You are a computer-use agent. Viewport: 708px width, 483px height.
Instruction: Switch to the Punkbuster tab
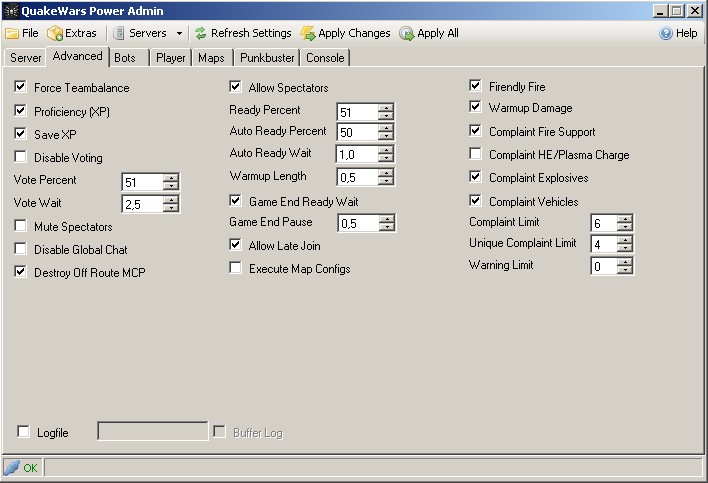coord(267,58)
